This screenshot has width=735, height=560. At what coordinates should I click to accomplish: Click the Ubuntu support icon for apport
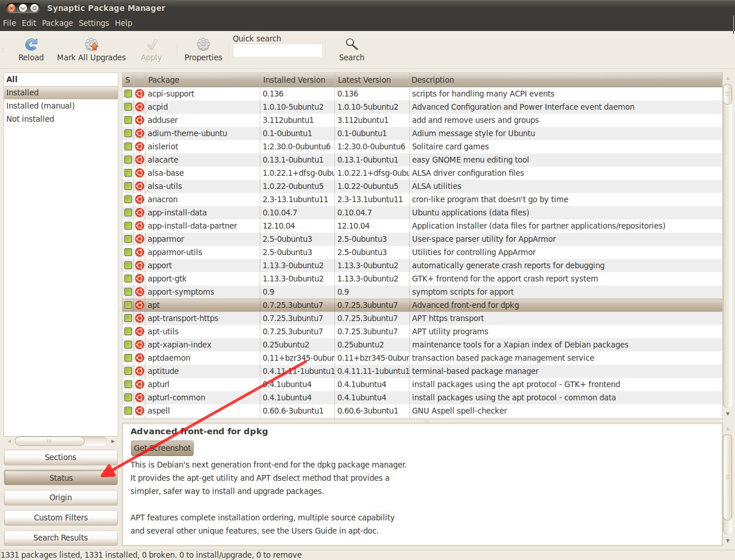(x=139, y=265)
